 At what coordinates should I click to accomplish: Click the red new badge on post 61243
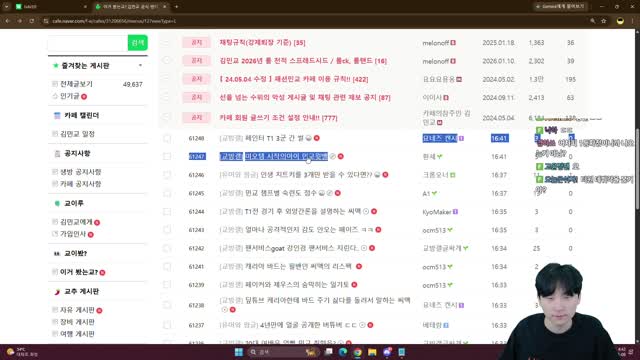378,230
